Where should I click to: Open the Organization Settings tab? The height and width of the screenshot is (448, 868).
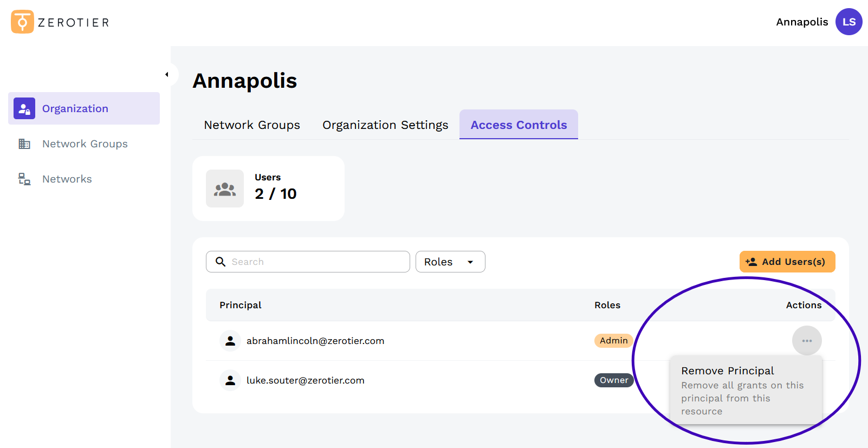click(x=385, y=125)
